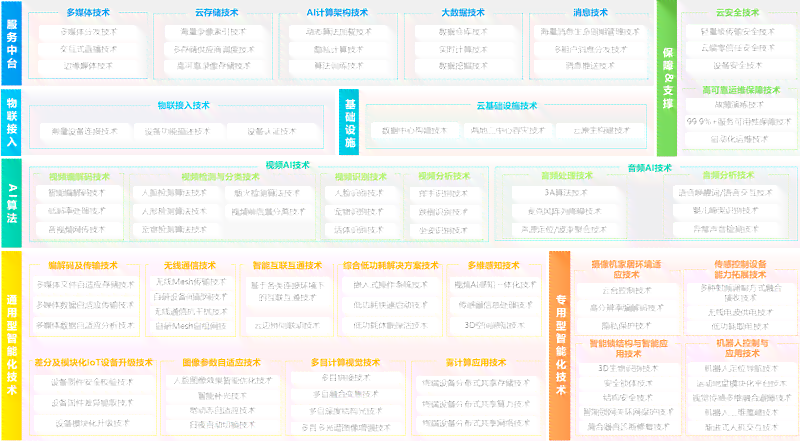Select the 多媒体技术 heading
Image resolution: width=800 pixels, height=442 pixels.
pyautogui.click(x=88, y=12)
